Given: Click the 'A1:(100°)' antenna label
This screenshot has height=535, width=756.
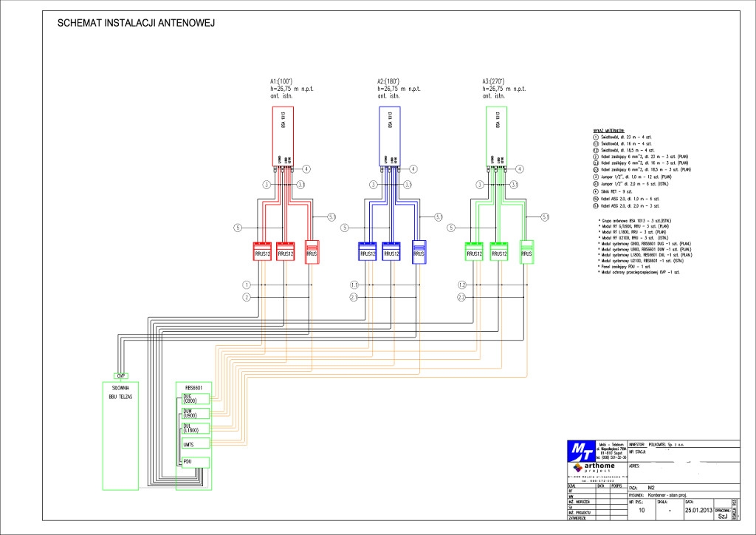Looking at the screenshot, I should click(281, 81).
